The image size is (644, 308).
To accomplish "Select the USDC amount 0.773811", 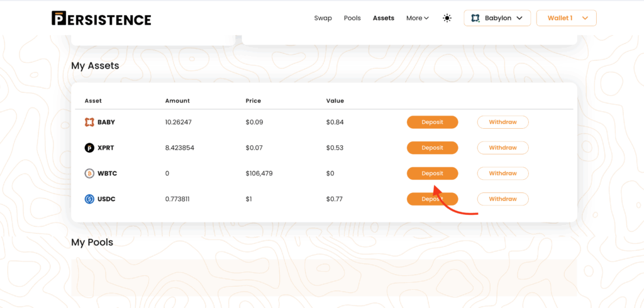I will pyautogui.click(x=177, y=199).
